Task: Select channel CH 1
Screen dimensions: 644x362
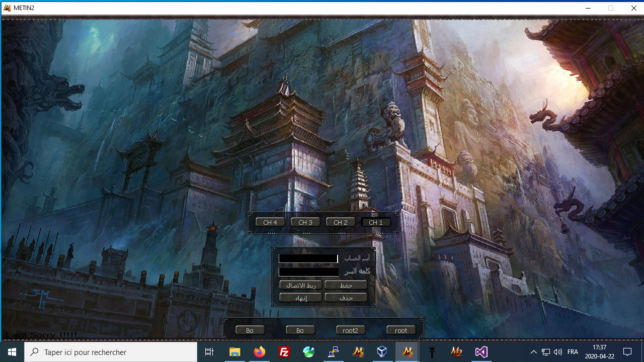Action: [376, 222]
